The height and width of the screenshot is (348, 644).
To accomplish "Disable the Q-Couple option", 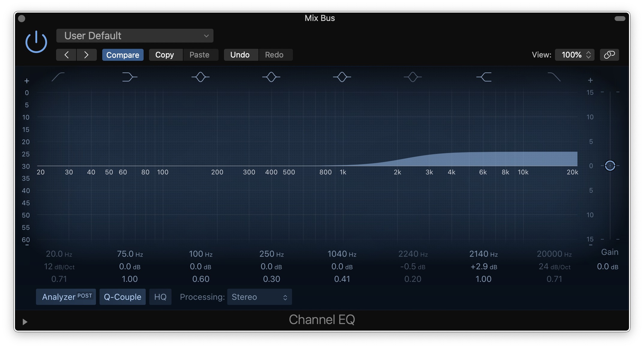I will tap(122, 297).
